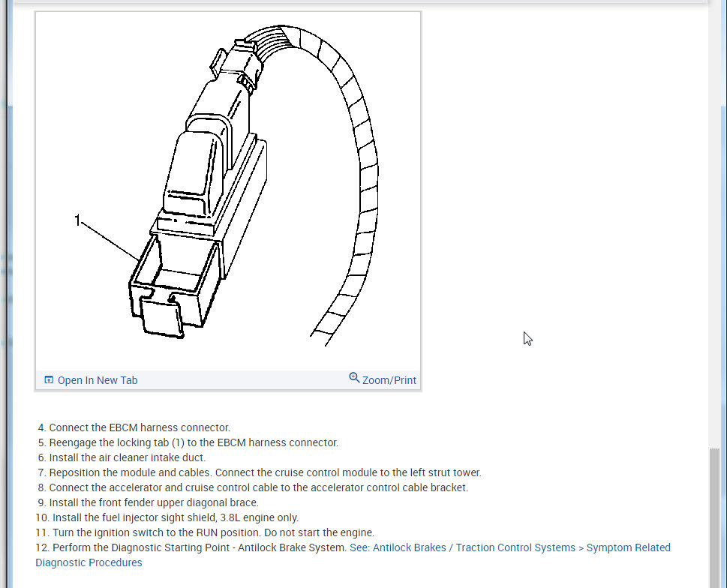Click the magnifier icon beside Zoom/Print
The height and width of the screenshot is (588, 727).
point(354,378)
